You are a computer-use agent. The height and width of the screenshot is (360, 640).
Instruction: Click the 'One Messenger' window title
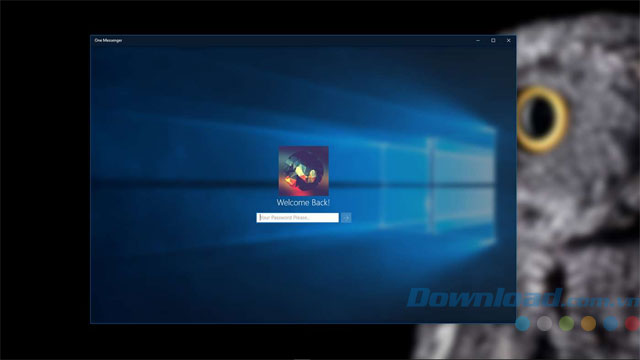click(108, 40)
